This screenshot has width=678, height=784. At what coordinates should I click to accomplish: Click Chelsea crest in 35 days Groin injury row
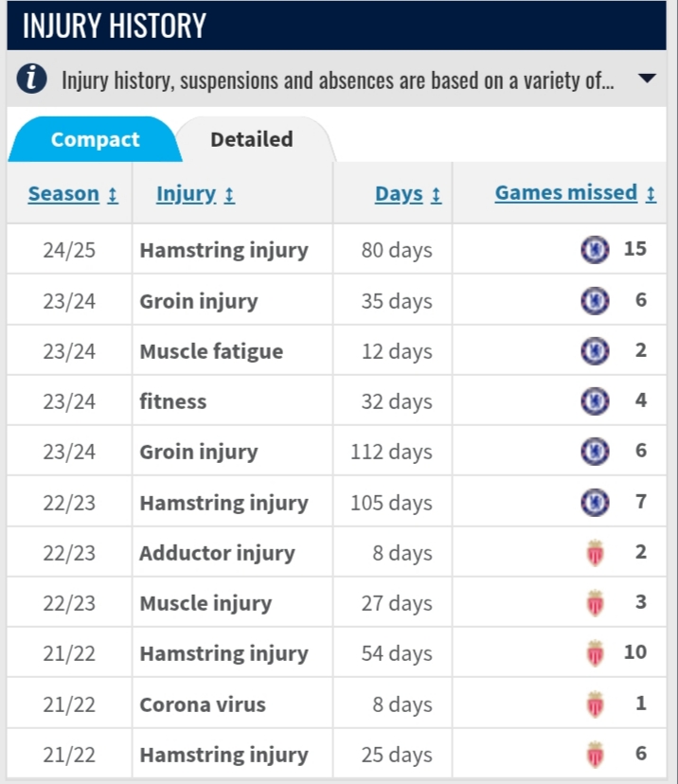pyautogui.click(x=595, y=300)
